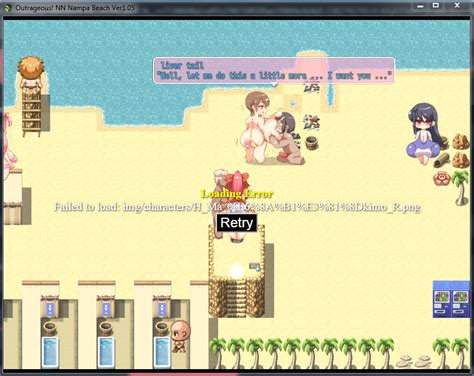Image resolution: width=474 pixels, height=376 pixels.
Task: Maximize the game window
Action: (x=436, y=6)
